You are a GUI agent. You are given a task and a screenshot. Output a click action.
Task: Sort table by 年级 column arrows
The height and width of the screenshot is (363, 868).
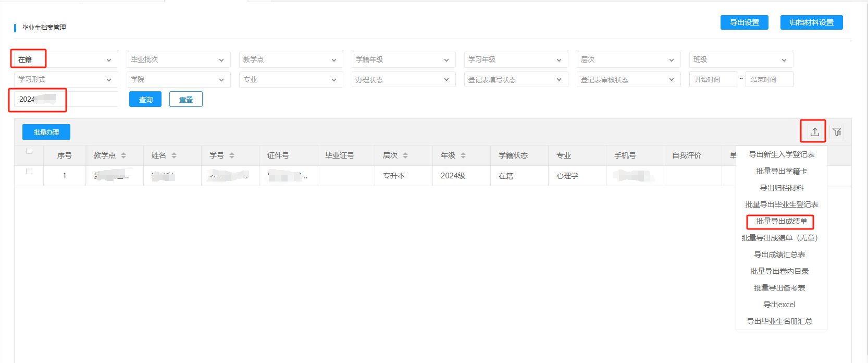pos(463,155)
